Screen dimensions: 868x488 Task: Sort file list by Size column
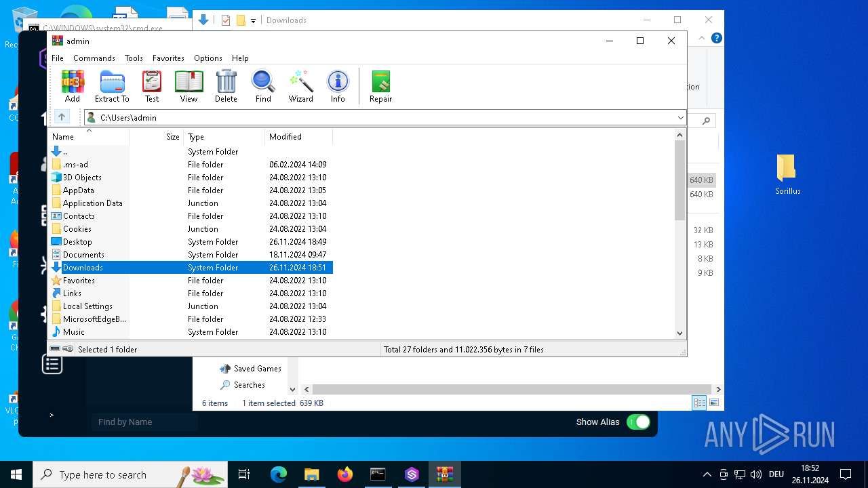coord(157,137)
